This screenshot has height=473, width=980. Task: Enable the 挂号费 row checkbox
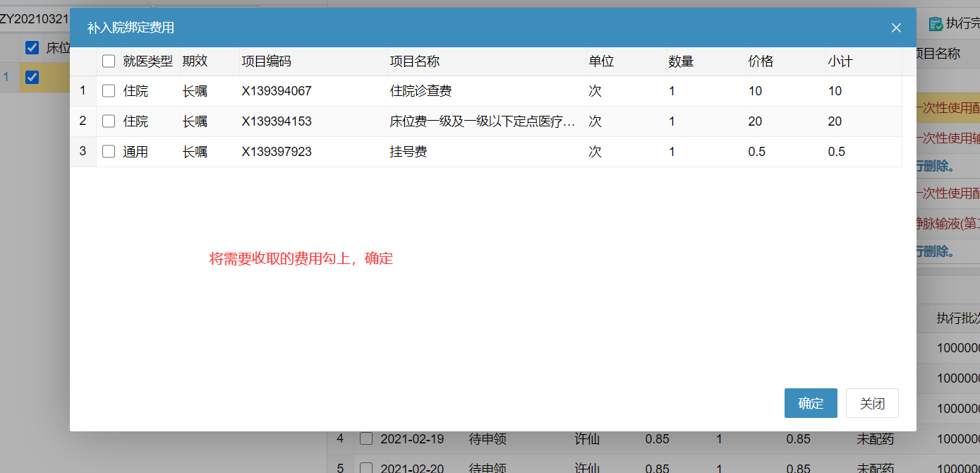coord(109,152)
